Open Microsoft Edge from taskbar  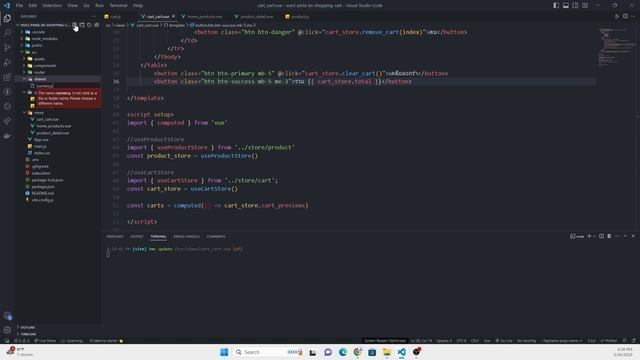point(343,352)
